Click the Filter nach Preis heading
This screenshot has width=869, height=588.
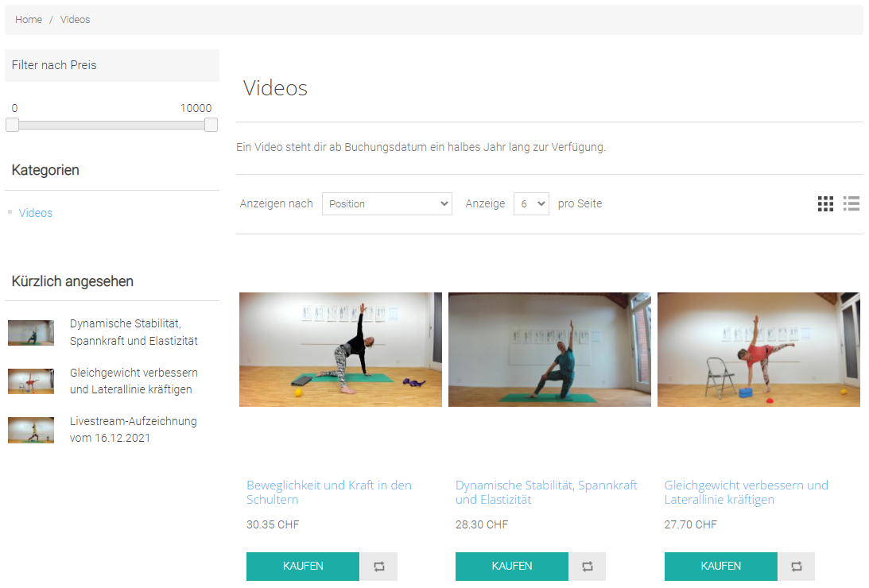[x=54, y=65]
